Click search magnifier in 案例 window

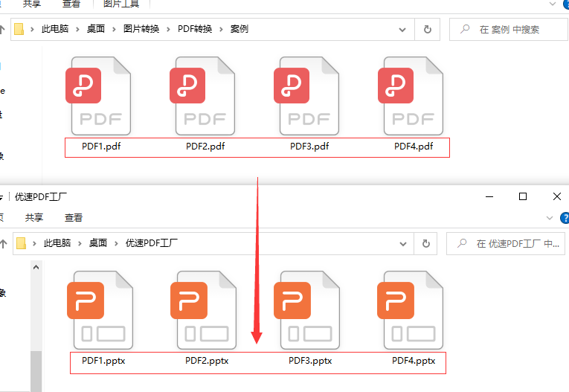[x=464, y=29]
